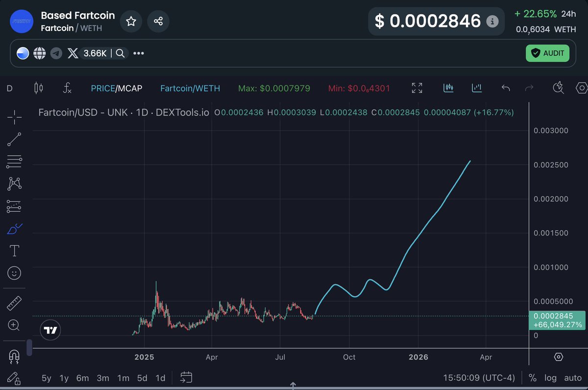Select the trend line drawing tool
Screen dimensions: 588x390
14,139
